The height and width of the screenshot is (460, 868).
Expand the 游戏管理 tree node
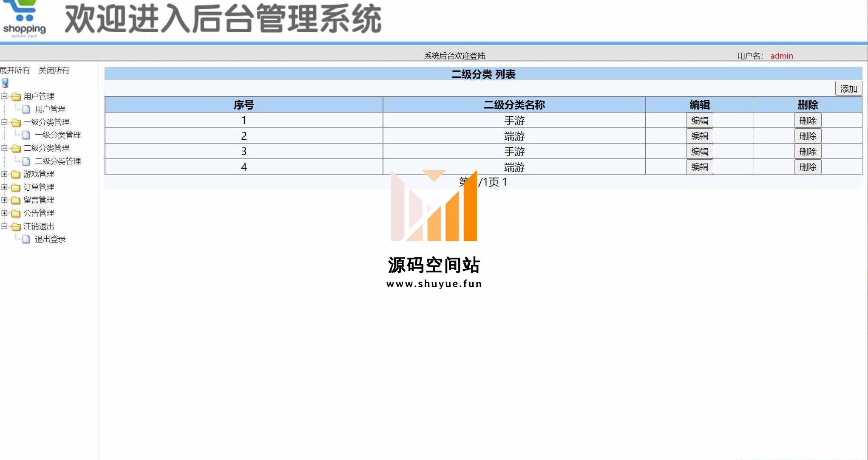4,174
